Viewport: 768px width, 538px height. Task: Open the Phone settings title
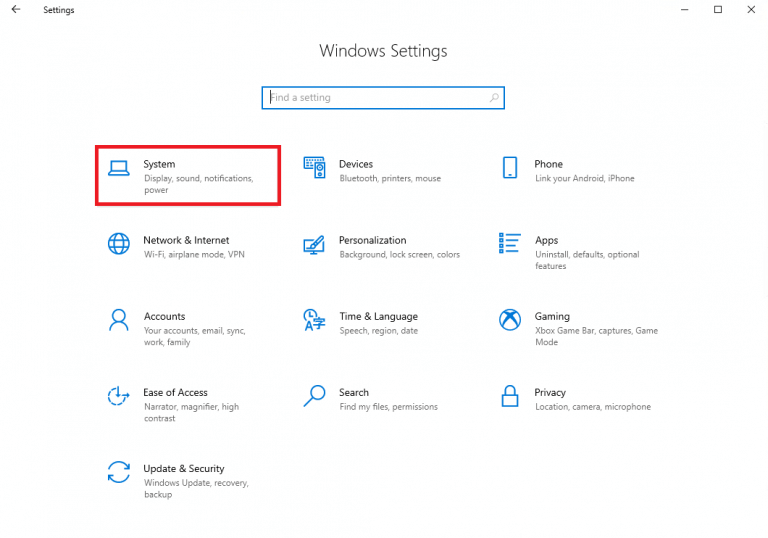coord(549,164)
